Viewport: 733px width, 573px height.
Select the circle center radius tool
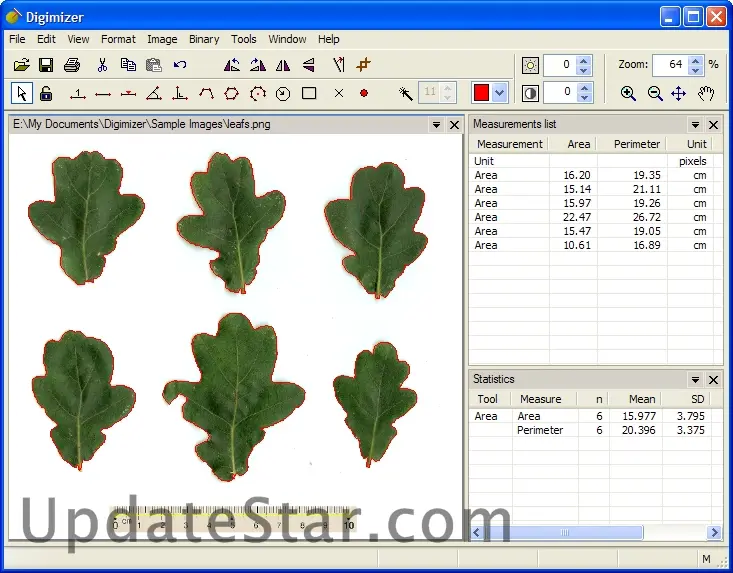point(283,93)
